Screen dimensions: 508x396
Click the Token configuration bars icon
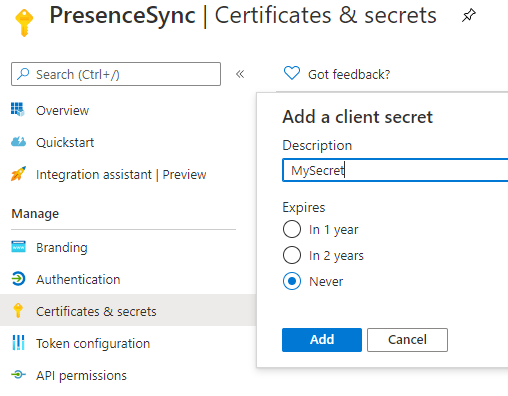click(x=18, y=342)
